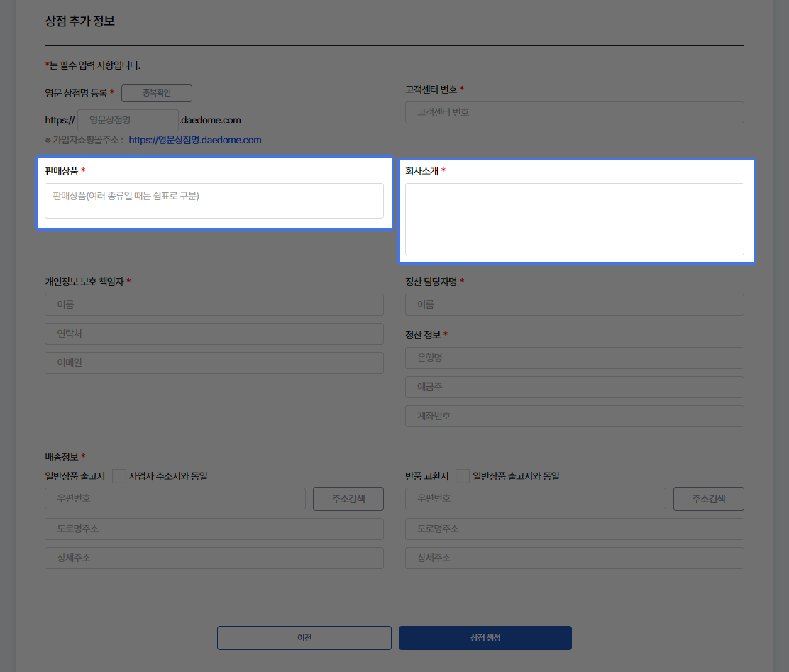
Task: Click the 연락처 input field
Action: (214, 334)
